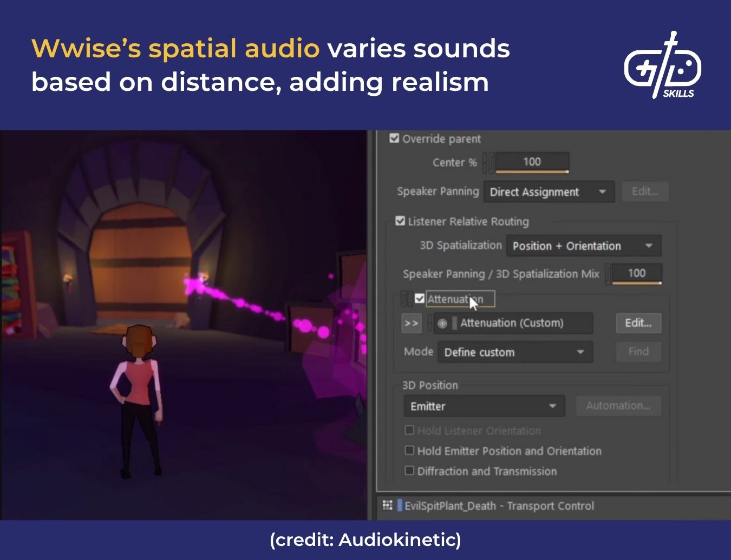The image size is (731, 560).
Task: Select the EvilSpitPlant_Death Transport Control tab
Action: click(x=498, y=505)
